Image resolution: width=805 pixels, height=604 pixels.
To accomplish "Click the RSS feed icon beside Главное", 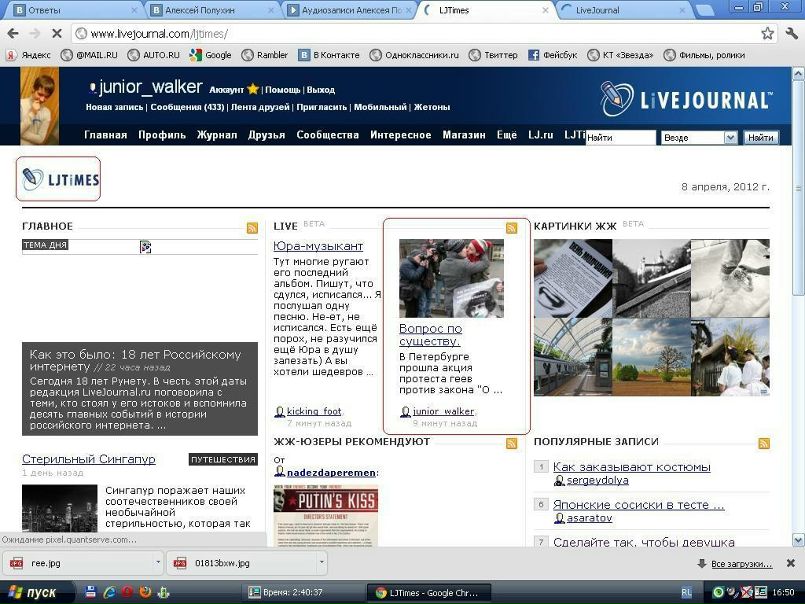I will click(253, 228).
